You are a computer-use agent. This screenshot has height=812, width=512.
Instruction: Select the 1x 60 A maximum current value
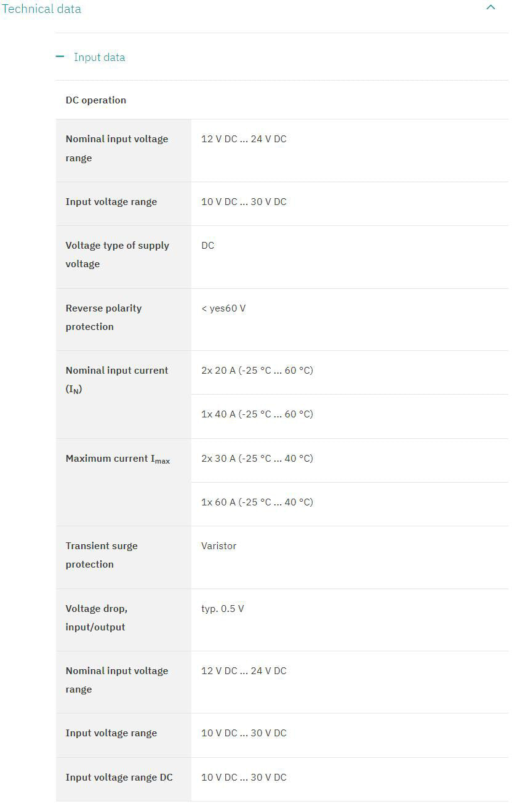(x=257, y=502)
